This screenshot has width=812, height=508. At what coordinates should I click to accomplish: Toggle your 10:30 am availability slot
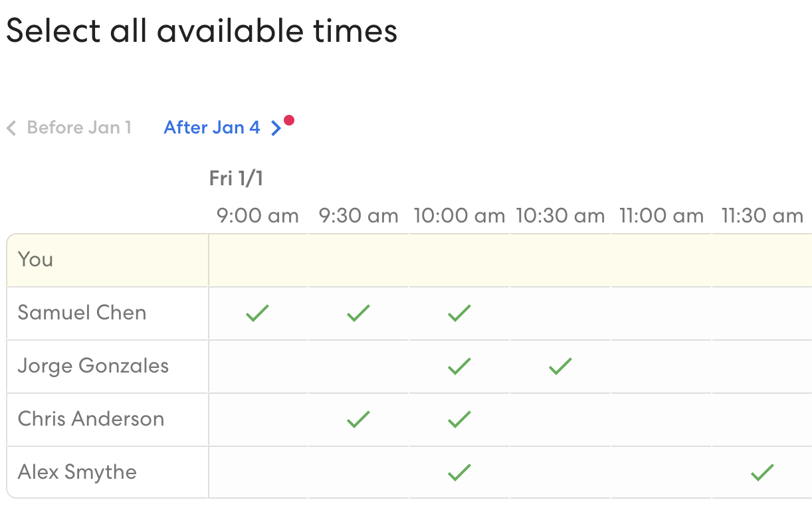(560, 260)
